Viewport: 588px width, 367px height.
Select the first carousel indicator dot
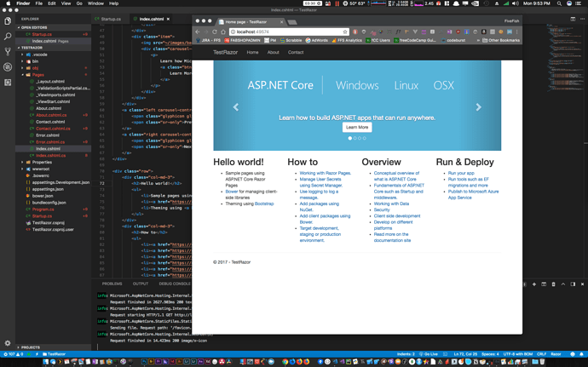350,138
